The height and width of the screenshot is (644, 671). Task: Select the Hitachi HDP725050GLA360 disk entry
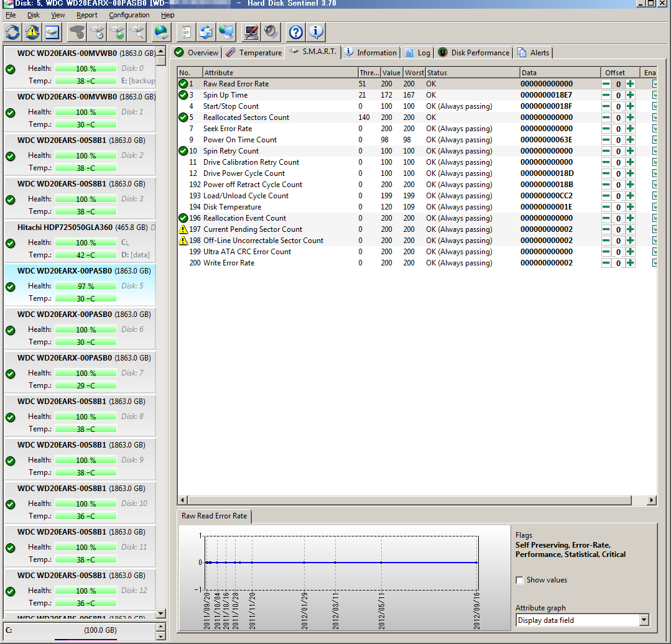click(x=80, y=241)
